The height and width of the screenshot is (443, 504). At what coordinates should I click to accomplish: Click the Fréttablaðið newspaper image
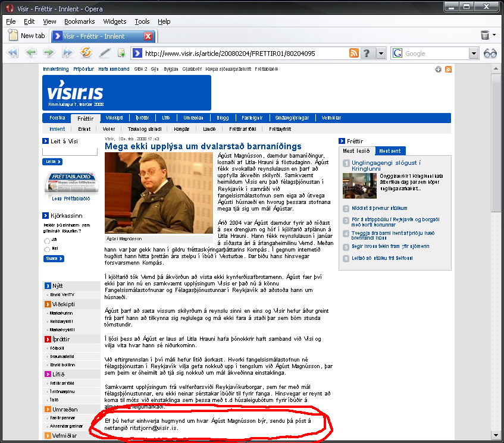[x=71, y=183]
